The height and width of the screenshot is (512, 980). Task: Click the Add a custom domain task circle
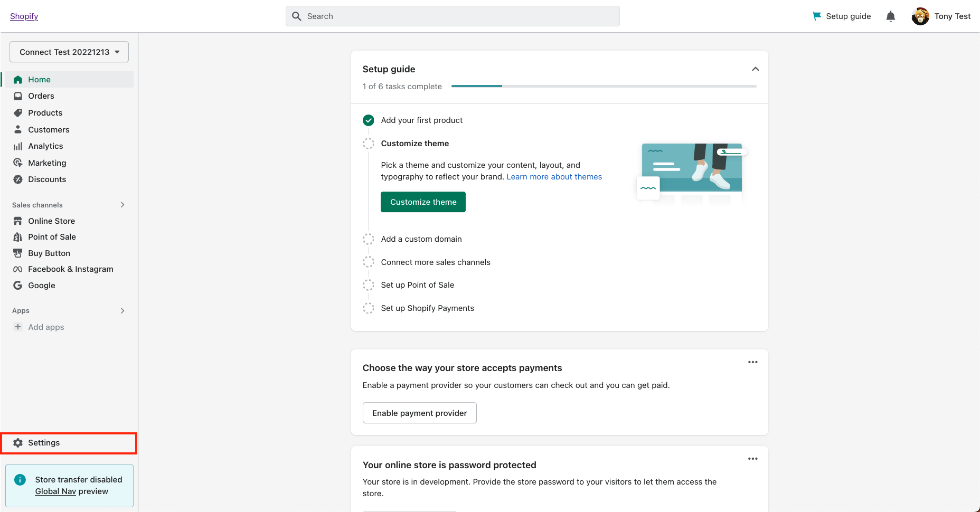pyautogui.click(x=369, y=239)
